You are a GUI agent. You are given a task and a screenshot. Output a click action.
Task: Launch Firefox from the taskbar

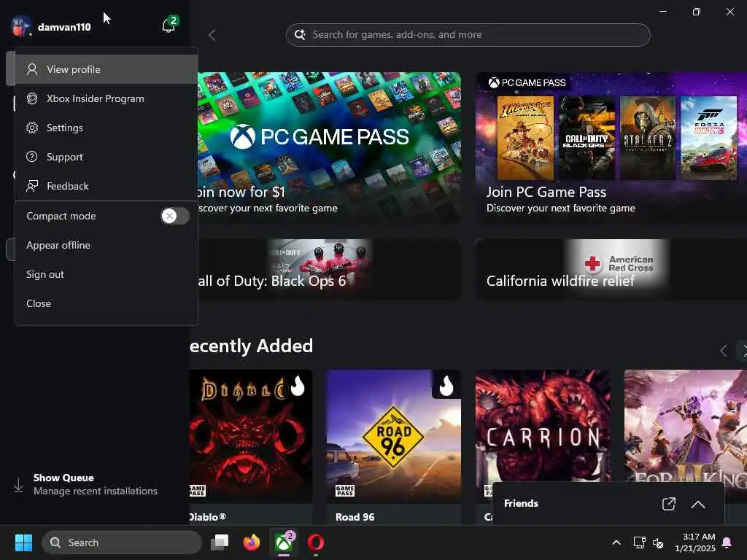click(252, 542)
